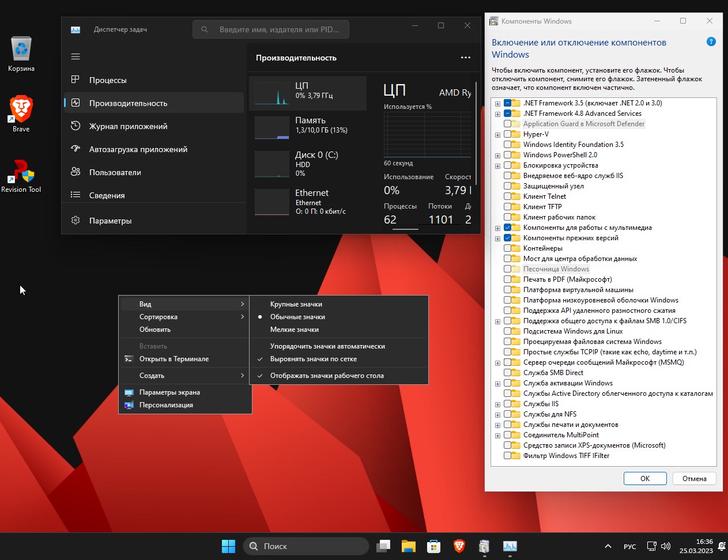Toggle Выровнять значки по сетке option
The image size is (728, 560).
tap(339, 359)
